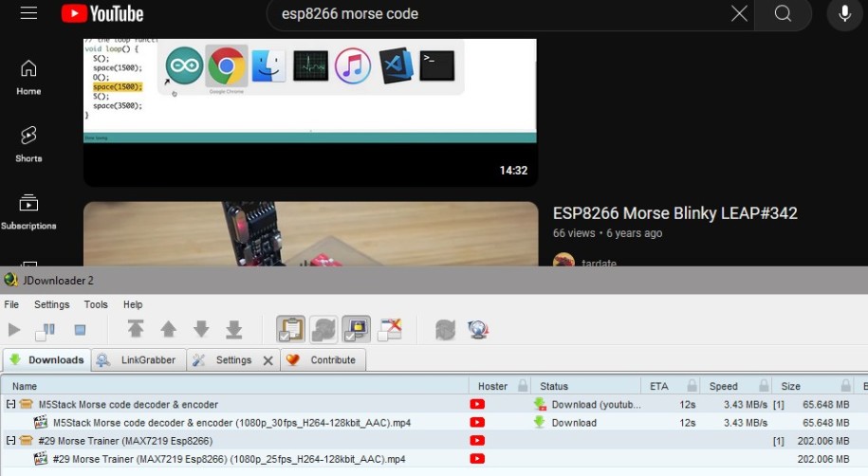Toggle lock on Speed column
This screenshot has width=868, height=476.
click(x=764, y=386)
